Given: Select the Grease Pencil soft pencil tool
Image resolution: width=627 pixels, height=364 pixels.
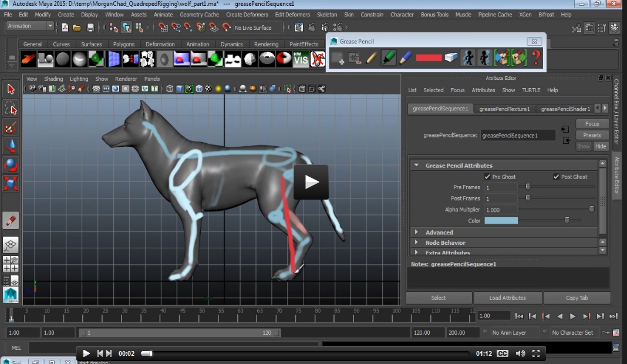Looking at the screenshot, I should 405,58.
